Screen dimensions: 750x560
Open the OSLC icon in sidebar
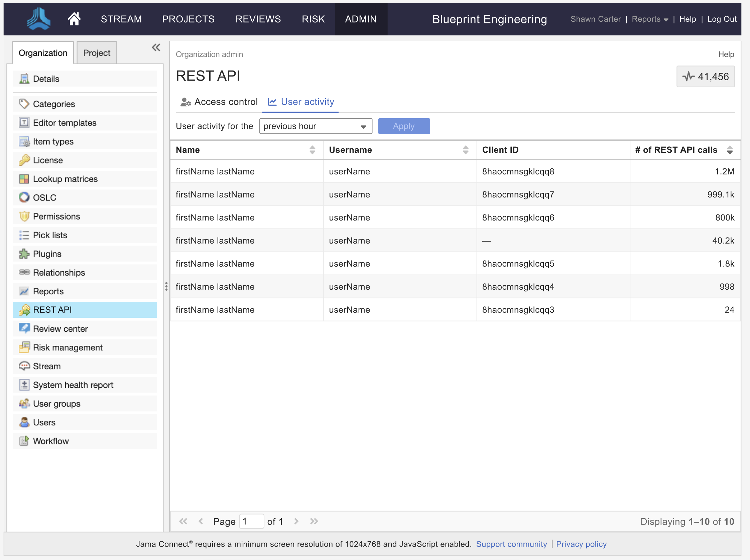coord(24,197)
